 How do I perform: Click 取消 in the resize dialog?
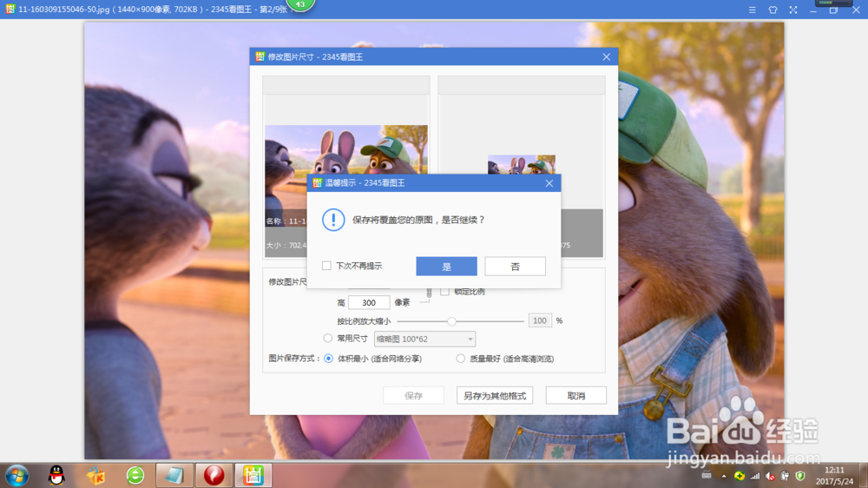coord(575,395)
